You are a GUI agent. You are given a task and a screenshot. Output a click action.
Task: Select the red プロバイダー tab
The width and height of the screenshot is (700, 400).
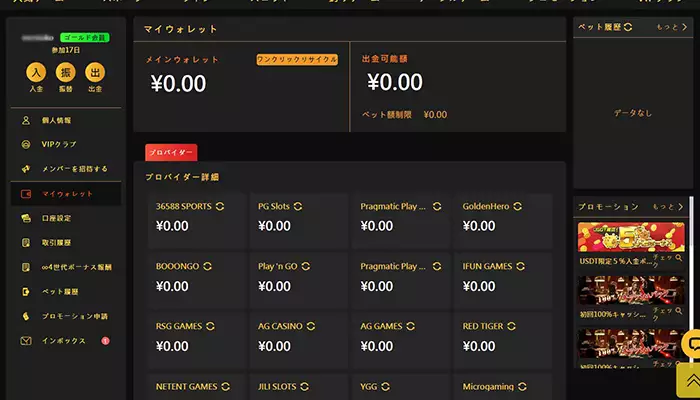coord(171,152)
